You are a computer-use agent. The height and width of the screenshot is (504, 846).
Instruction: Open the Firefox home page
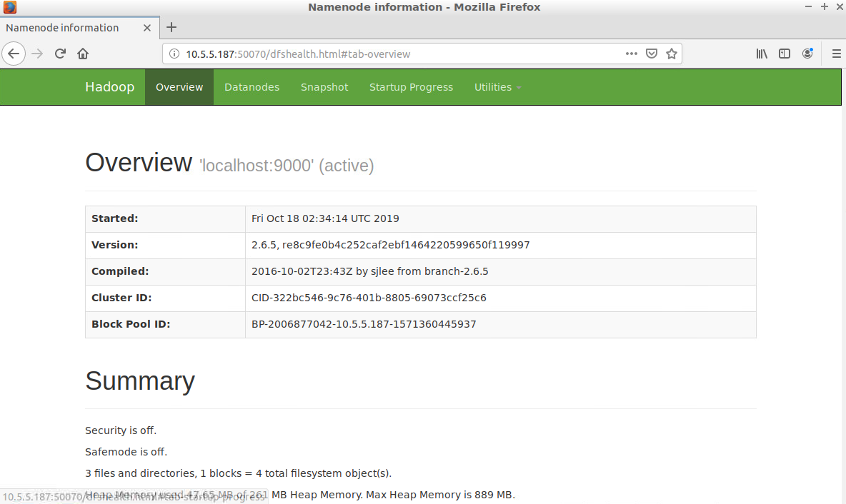[x=83, y=54]
